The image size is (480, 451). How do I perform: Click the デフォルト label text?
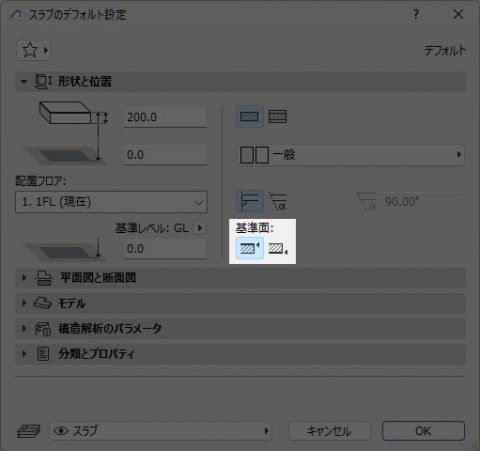point(445,51)
